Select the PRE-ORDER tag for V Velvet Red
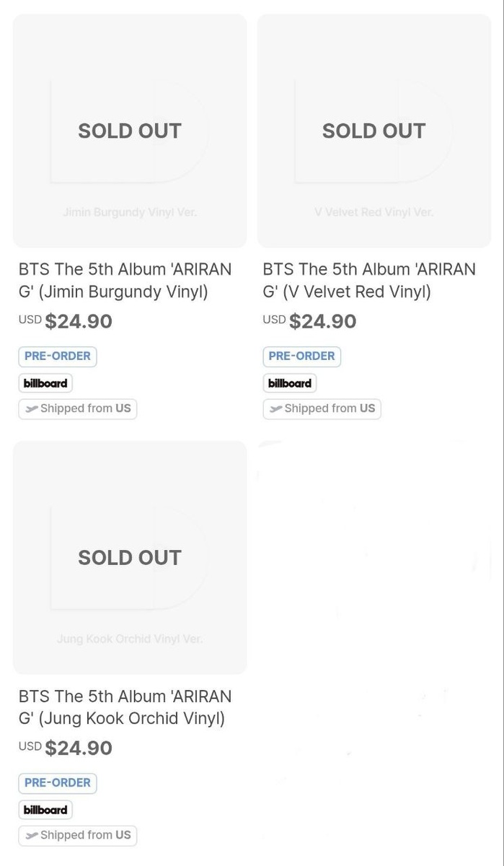 point(301,357)
